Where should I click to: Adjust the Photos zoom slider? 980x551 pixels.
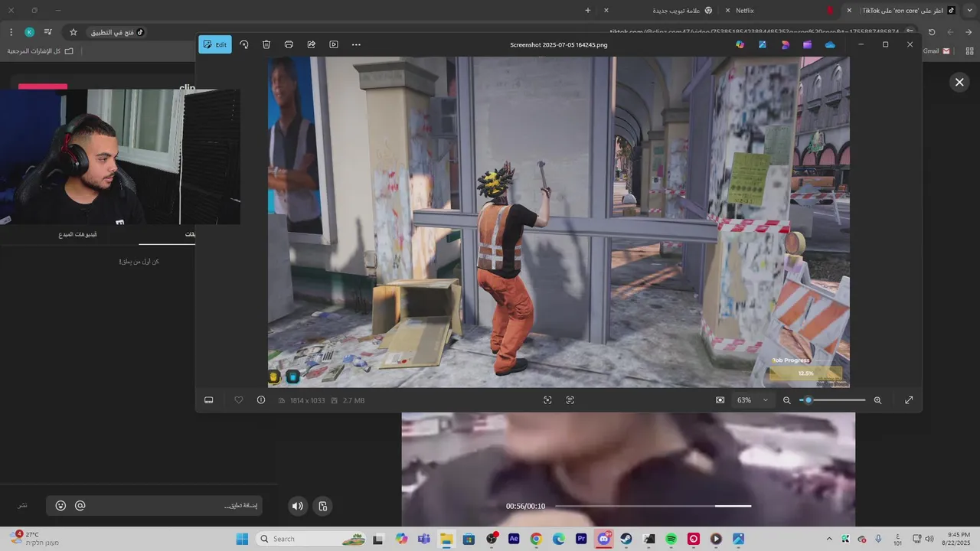[832, 400]
